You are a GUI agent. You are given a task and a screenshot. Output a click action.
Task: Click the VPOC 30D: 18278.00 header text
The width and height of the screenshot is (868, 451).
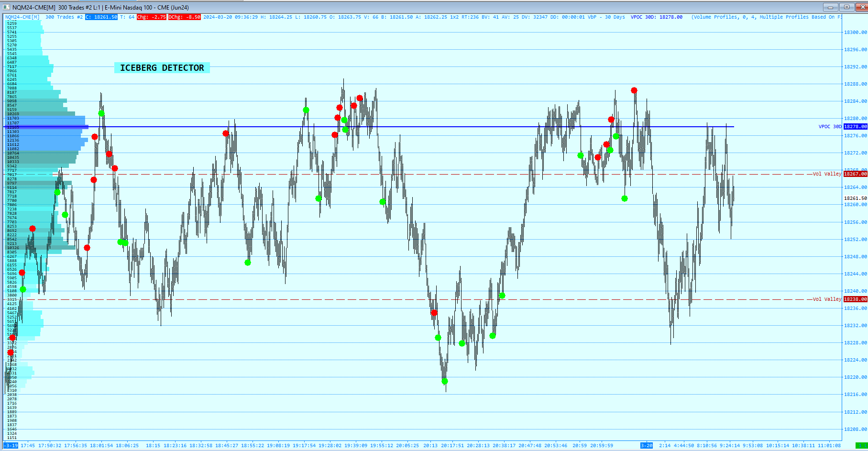click(656, 17)
